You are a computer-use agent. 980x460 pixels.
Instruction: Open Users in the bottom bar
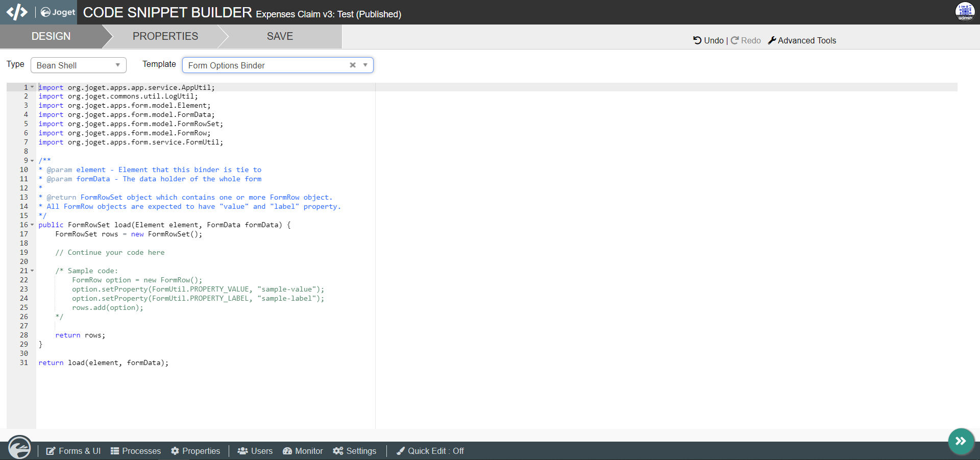(255, 451)
